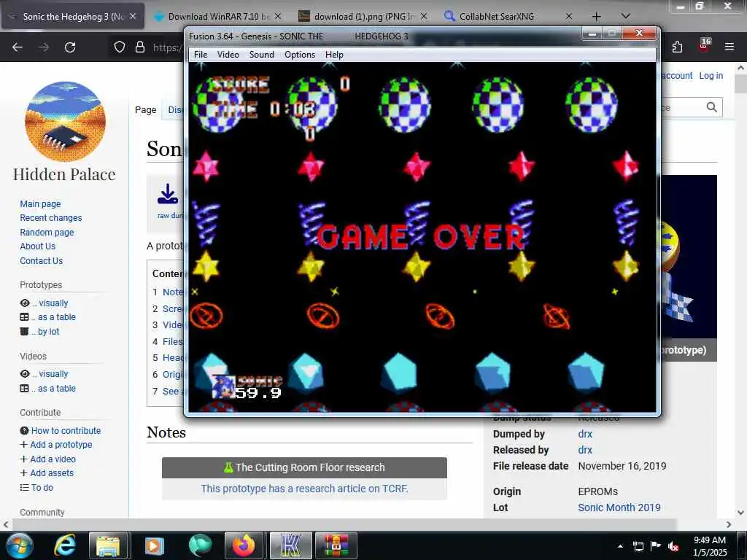Image resolution: width=747 pixels, height=560 pixels.
Task: Open the Firefox extensions puzzle icon
Action: click(x=677, y=47)
